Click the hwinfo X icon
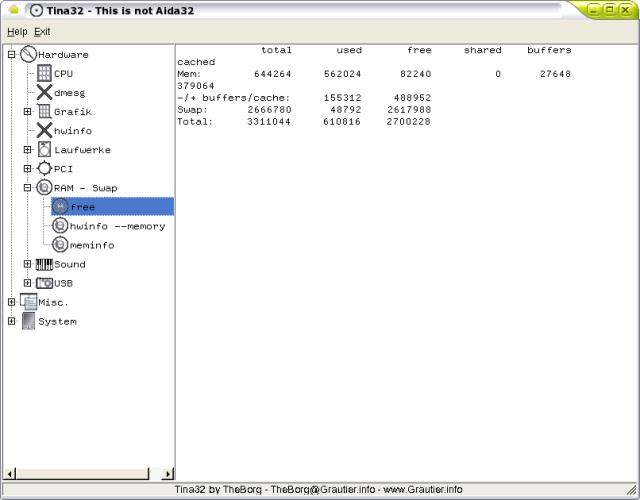Screen dimensions: 640x500 pos(44,131)
